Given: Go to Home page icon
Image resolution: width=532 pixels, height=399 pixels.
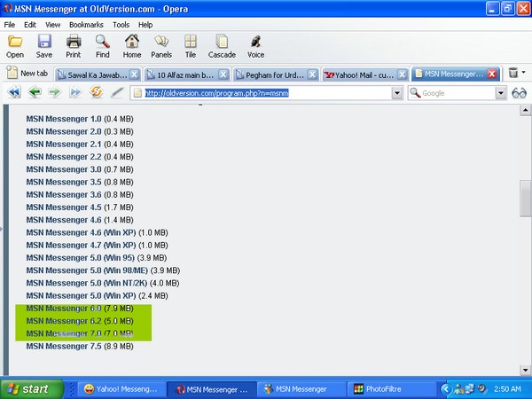Looking at the screenshot, I should pos(132,46).
